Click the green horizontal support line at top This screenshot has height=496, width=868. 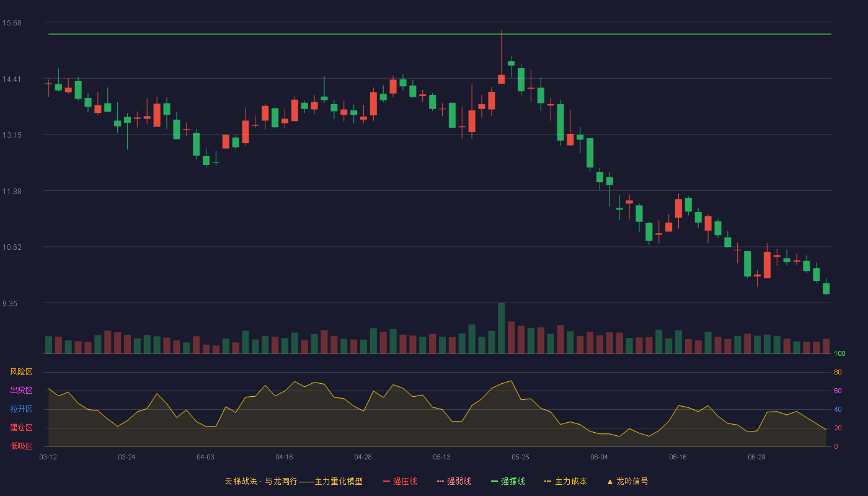point(440,34)
